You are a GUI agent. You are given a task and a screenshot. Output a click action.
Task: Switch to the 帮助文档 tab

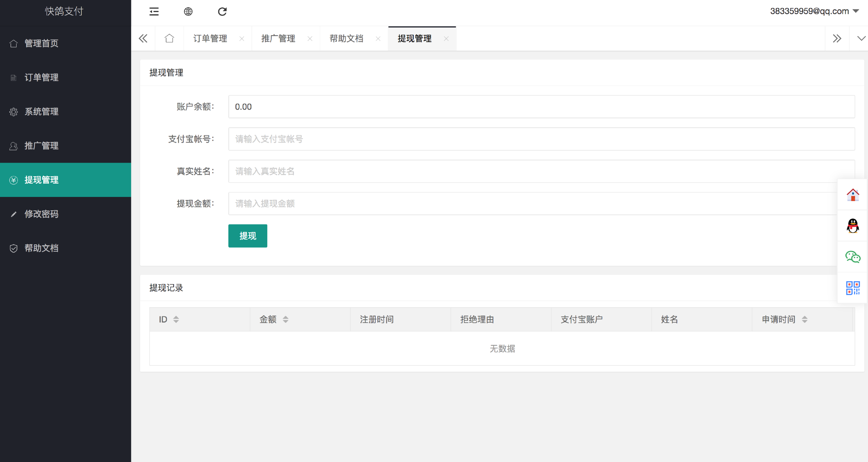coord(347,38)
